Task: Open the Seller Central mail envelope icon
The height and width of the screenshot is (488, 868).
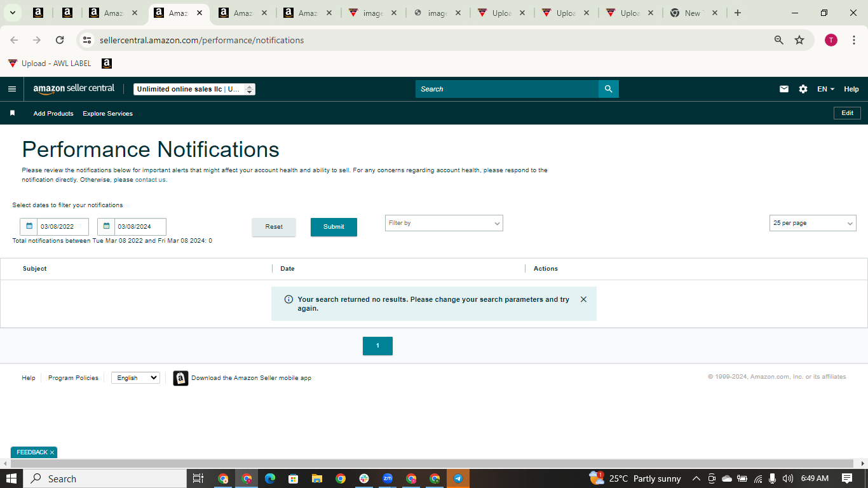Action: (784, 89)
